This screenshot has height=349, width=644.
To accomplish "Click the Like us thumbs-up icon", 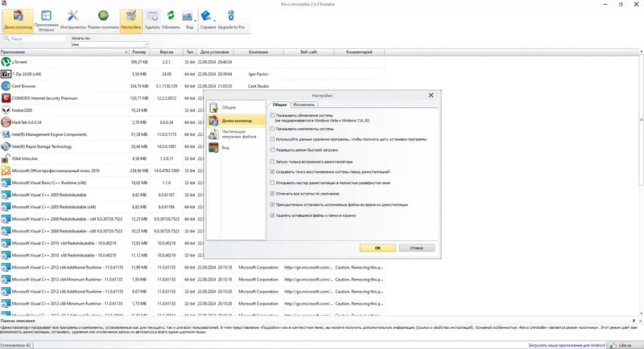I will point(613,345).
